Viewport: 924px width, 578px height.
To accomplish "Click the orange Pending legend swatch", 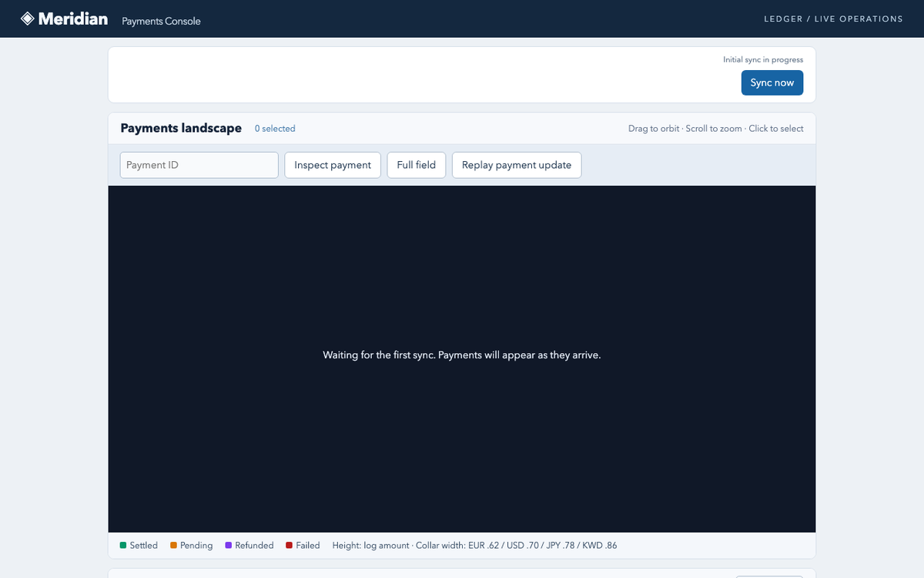I will pos(174,546).
